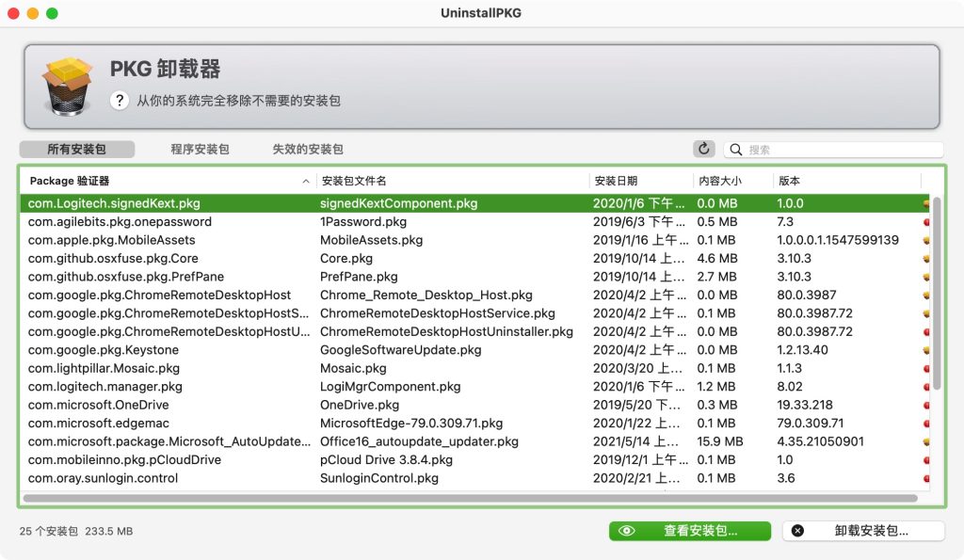Select com.mobileinno.pkg.pCloudDrive package
This screenshot has width=964, height=560.
pos(125,460)
